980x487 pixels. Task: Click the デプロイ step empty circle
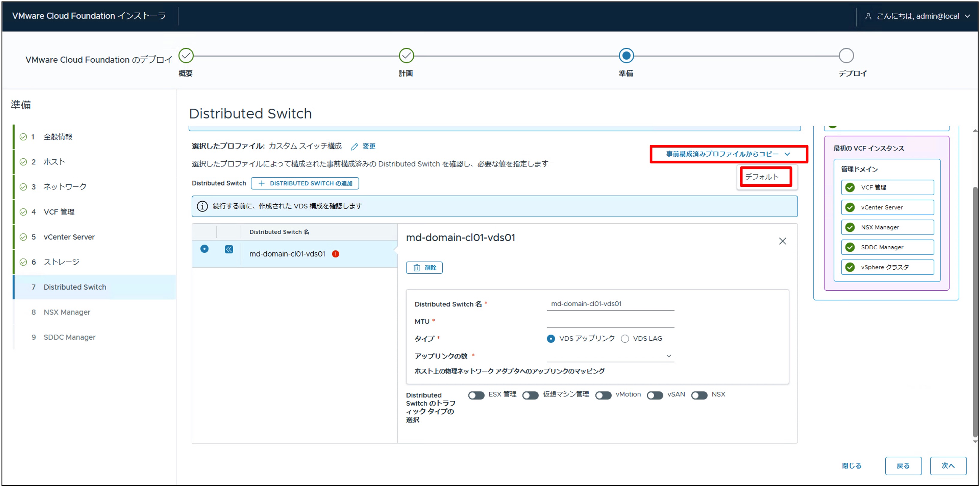pos(846,56)
